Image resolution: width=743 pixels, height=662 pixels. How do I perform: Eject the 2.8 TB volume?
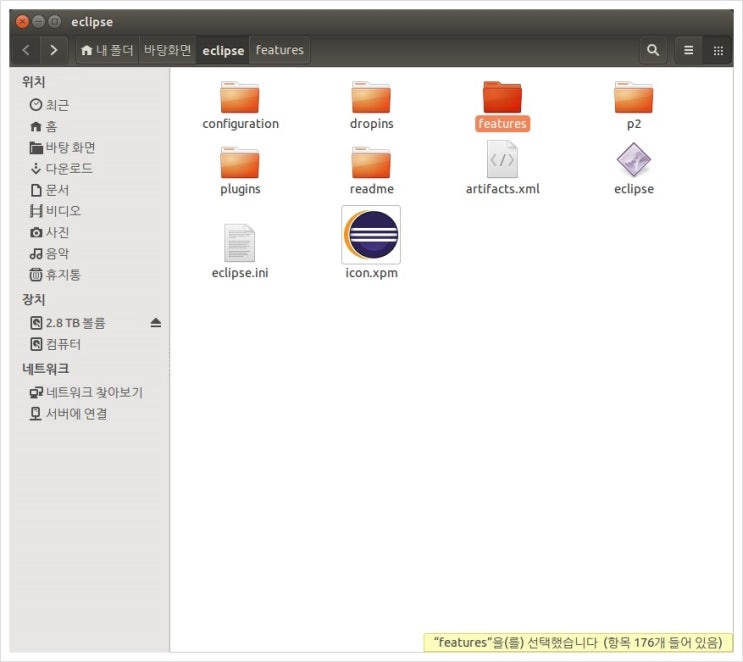click(x=155, y=323)
